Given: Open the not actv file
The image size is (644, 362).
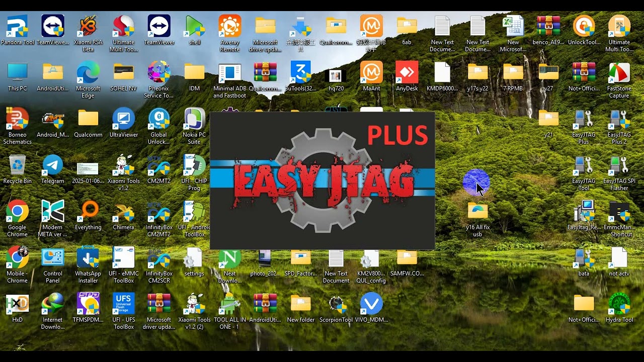Looking at the screenshot, I should [619, 261].
